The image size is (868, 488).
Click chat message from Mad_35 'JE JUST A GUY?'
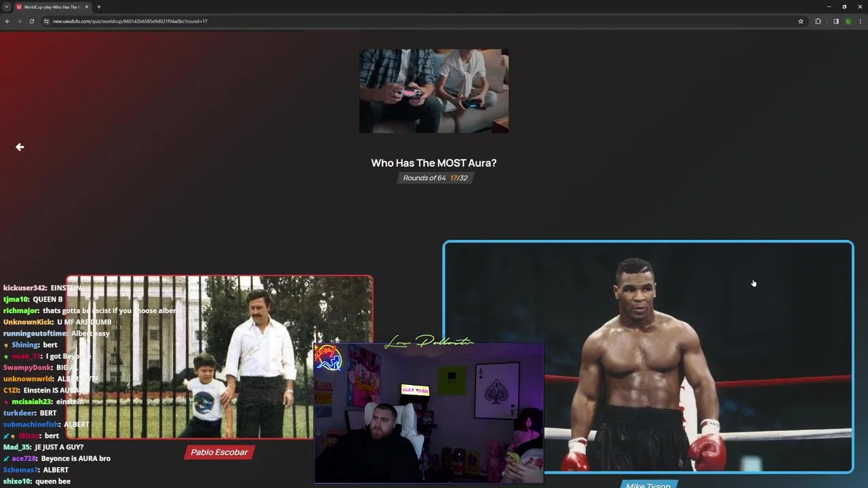pos(43,447)
